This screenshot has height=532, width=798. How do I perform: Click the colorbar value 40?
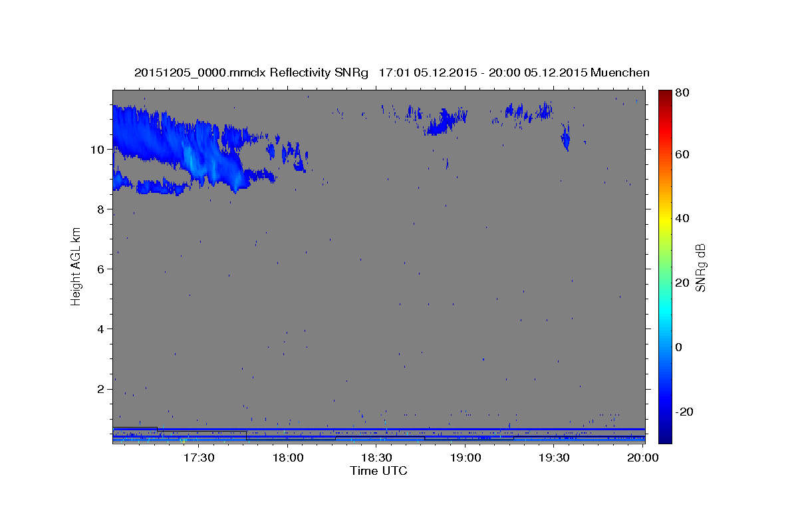pos(684,218)
